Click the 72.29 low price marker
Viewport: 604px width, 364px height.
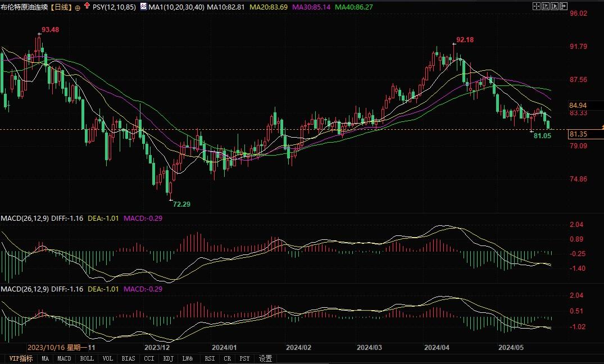pos(181,204)
